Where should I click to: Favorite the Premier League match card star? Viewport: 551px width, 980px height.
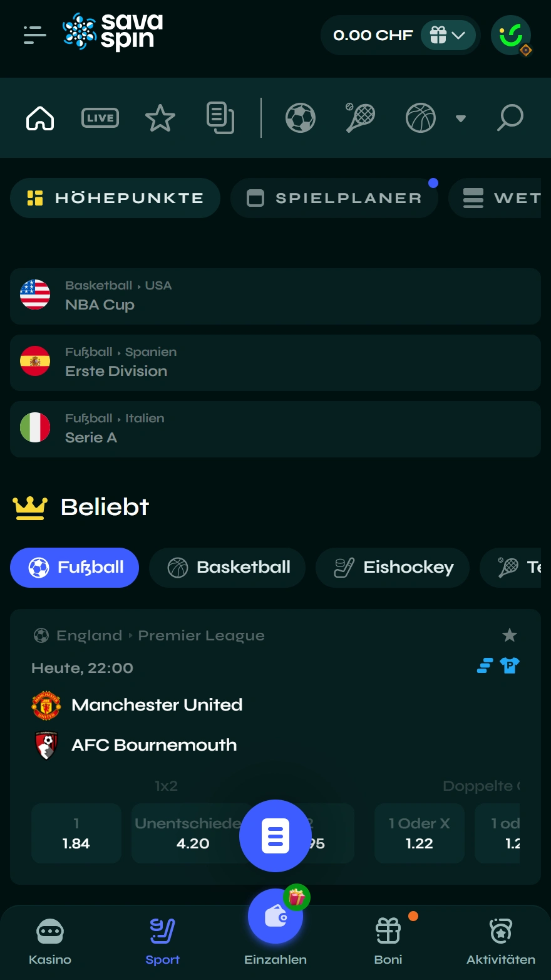click(x=510, y=635)
